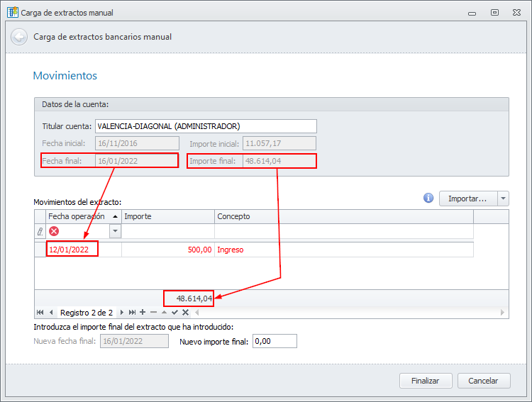532x402 pixels.
Task: Cancel the edit with navigator X icon
Action: coord(185,312)
